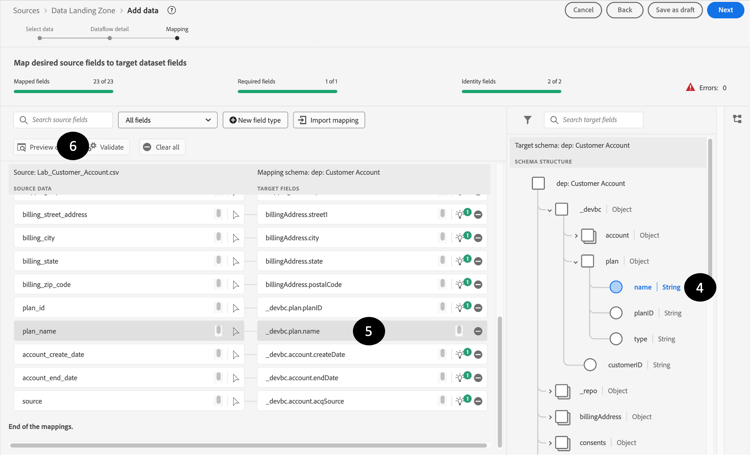The width and height of the screenshot is (750, 455).
Task: Click the arrow icon next to plan_name
Action: [x=235, y=331]
